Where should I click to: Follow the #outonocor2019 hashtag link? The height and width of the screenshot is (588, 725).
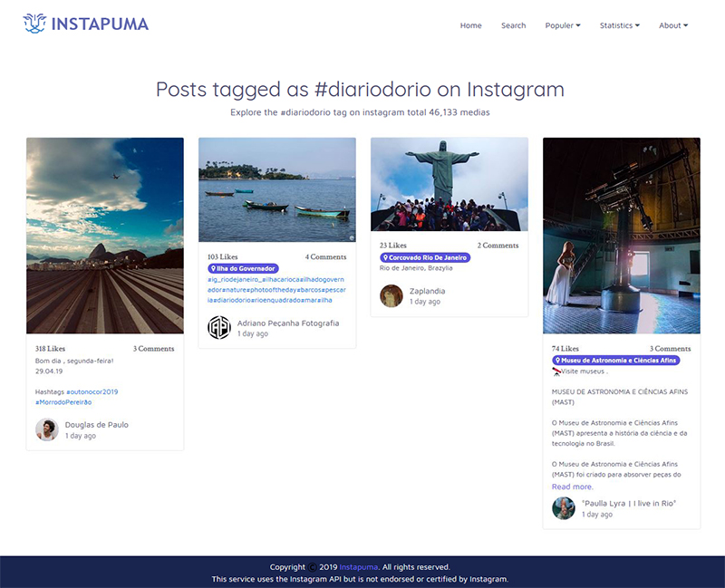pyautogui.click(x=92, y=391)
